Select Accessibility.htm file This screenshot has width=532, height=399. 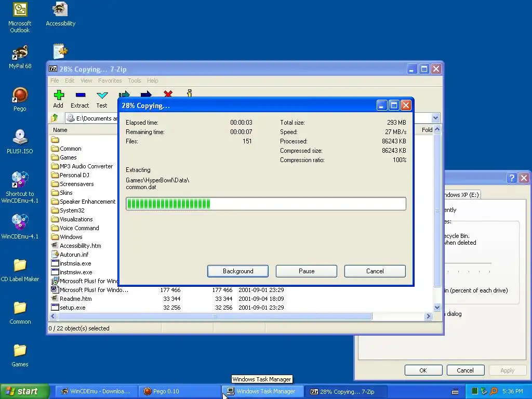coord(76,246)
